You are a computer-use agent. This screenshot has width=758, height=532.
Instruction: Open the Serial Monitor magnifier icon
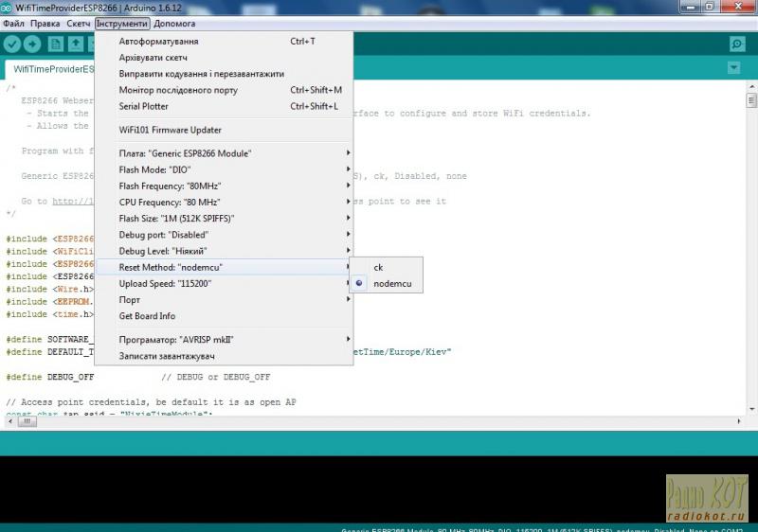tap(737, 44)
